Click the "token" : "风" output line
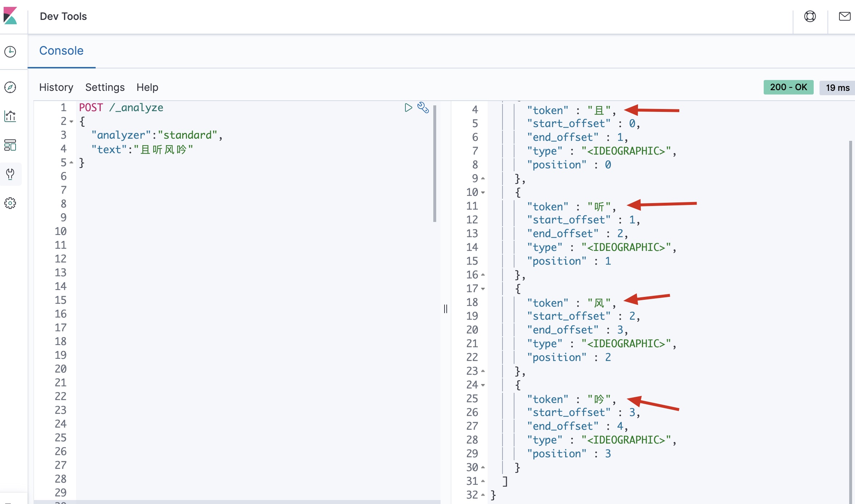 coord(571,303)
